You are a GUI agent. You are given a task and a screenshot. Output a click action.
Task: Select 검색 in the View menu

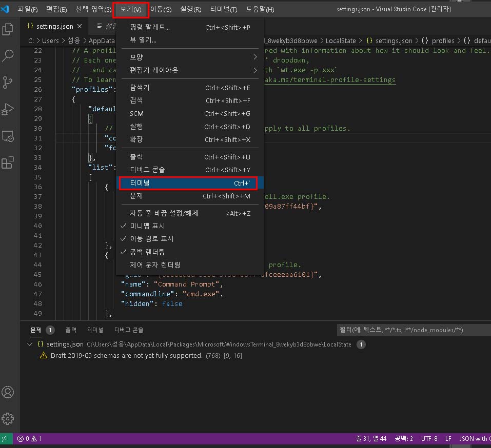(190, 101)
